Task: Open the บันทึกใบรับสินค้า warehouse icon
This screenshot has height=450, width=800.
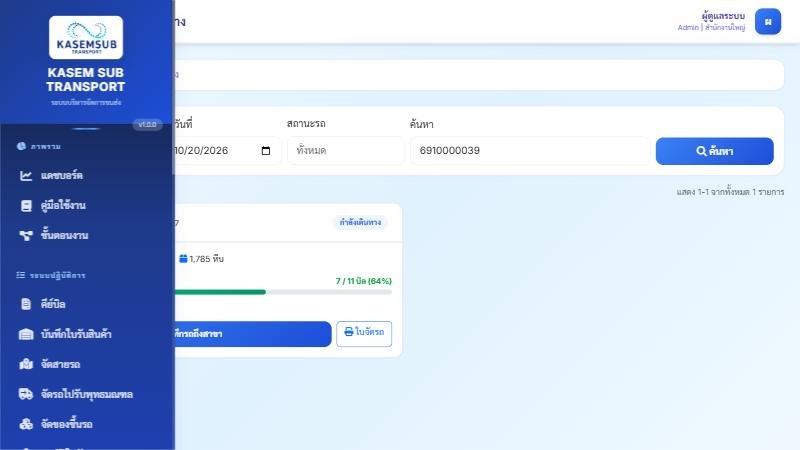Action: (26, 334)
